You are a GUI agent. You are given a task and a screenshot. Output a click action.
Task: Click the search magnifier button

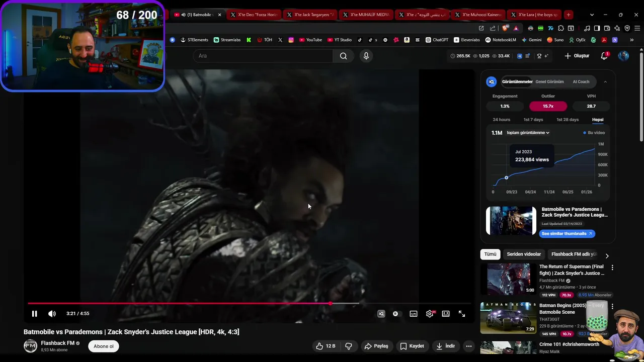343,56
